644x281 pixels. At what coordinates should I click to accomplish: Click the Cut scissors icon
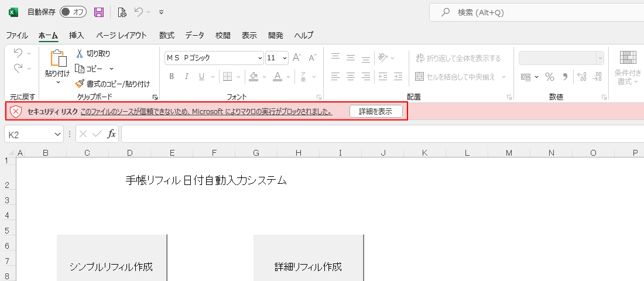pos(80,53)
